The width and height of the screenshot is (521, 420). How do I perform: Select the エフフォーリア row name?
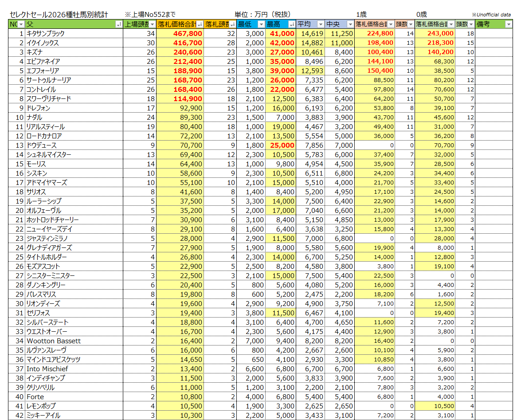(x=74, y=71)
